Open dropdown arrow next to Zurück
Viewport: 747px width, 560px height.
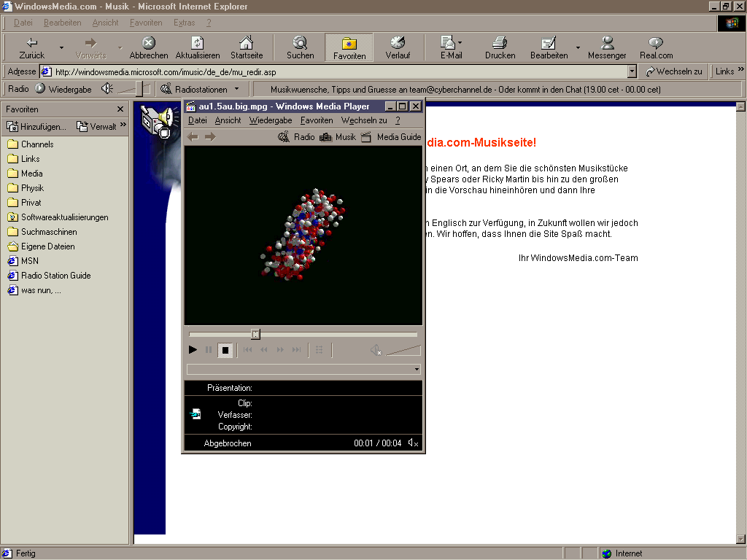(61, 47)
